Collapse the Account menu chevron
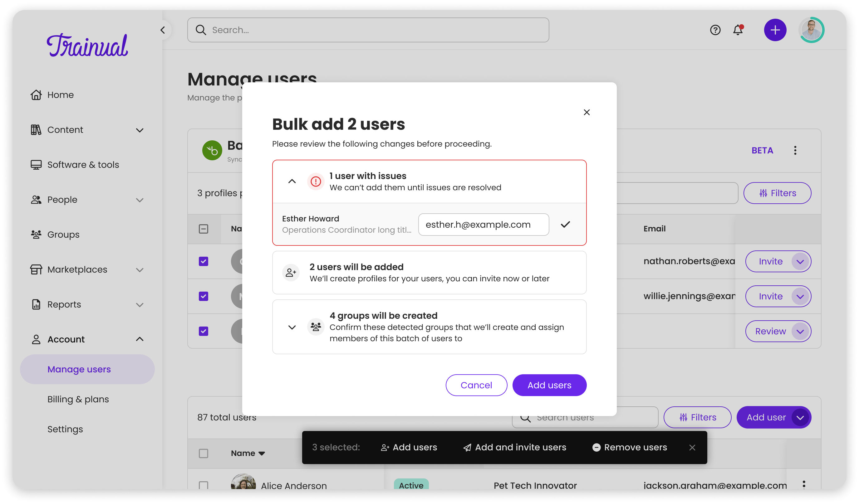 point(140,339)
